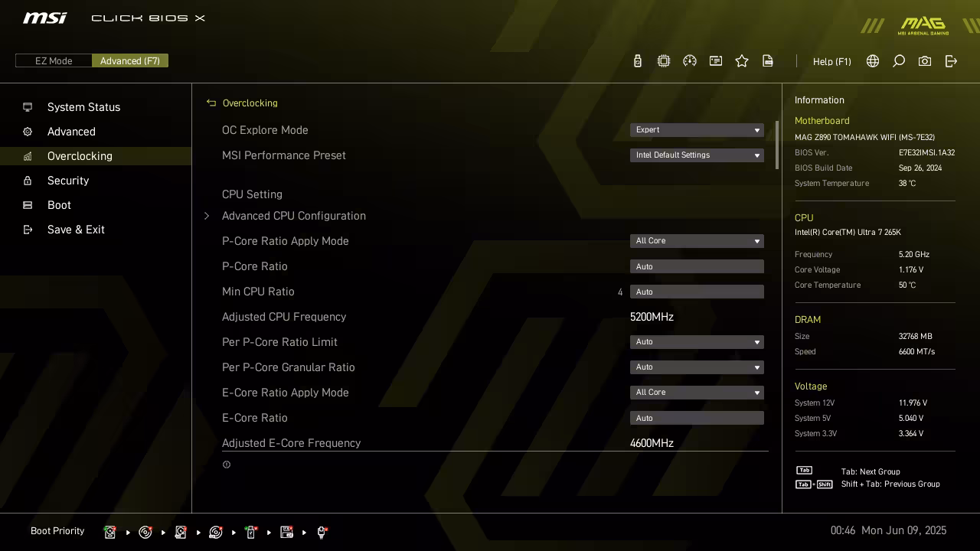Click the date and time display
This screenshot has width=980, height=551.
888,530
